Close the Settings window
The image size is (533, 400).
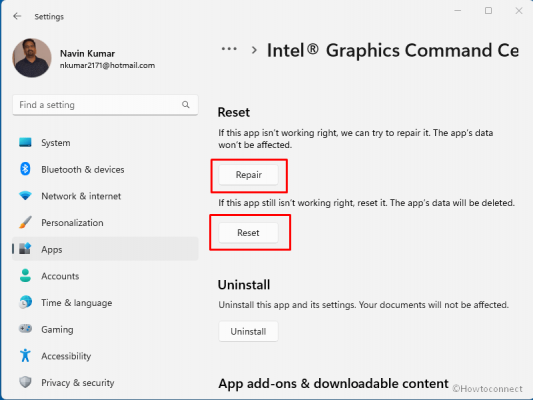pyautogui.click(x=519, y=11)
